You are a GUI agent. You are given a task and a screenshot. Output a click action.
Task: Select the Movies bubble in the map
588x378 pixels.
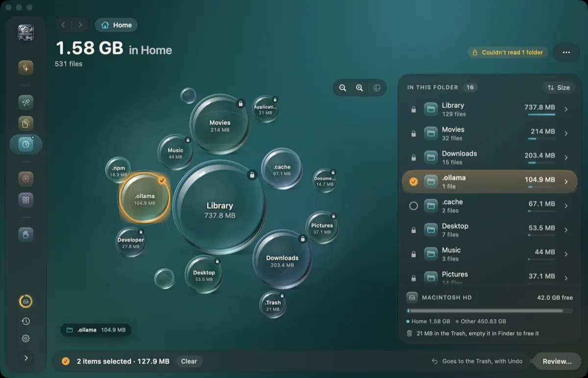click(220, 125)
